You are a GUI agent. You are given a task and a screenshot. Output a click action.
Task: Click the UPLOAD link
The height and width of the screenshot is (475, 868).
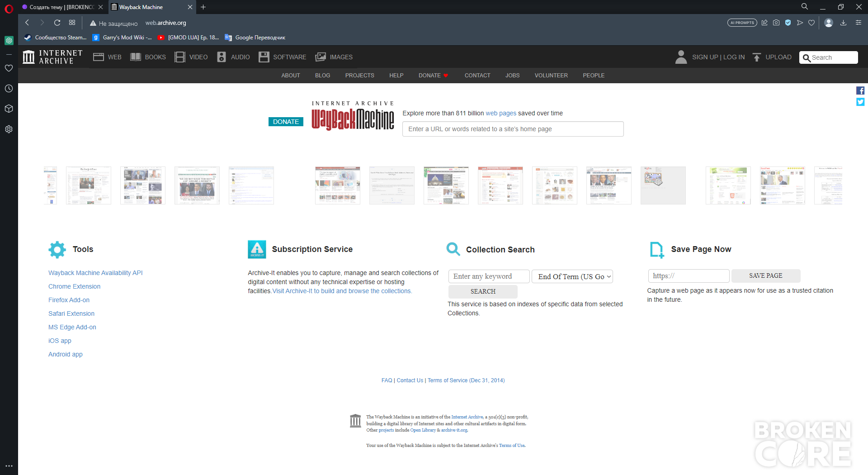click(x=772, y=57)
